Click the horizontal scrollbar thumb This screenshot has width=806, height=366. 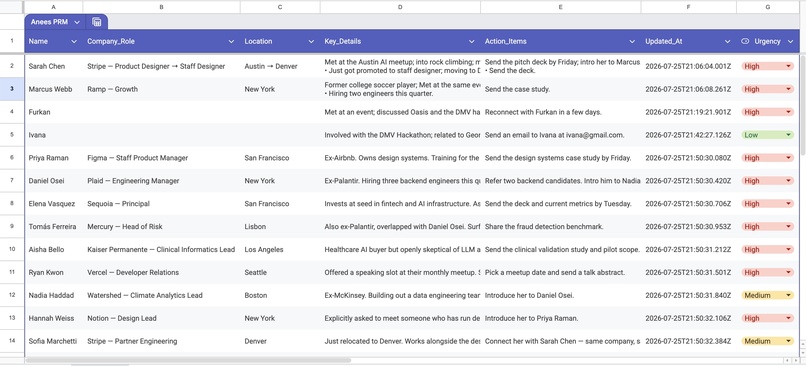tap(188, 360)
